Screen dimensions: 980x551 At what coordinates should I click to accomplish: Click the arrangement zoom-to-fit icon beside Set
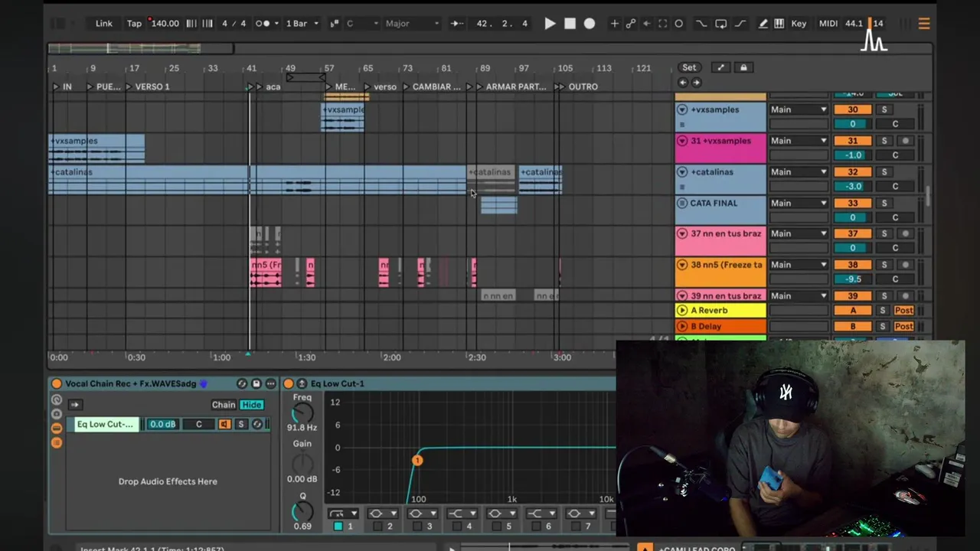720,67
